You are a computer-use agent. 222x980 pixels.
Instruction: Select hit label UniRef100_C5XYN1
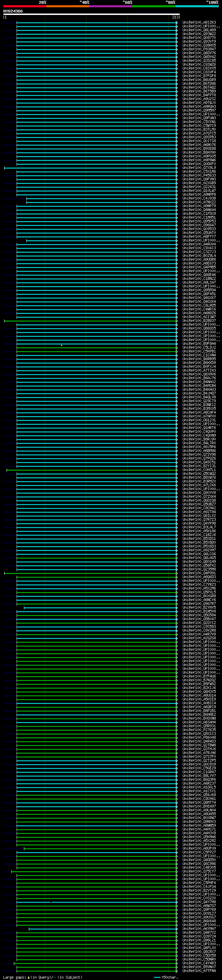point(199,122)
